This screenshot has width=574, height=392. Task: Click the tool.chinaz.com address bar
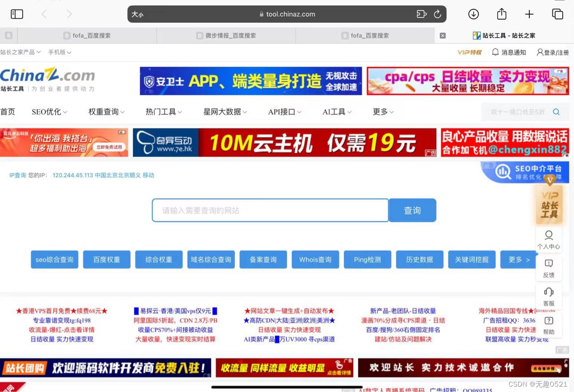click(287, 14)
